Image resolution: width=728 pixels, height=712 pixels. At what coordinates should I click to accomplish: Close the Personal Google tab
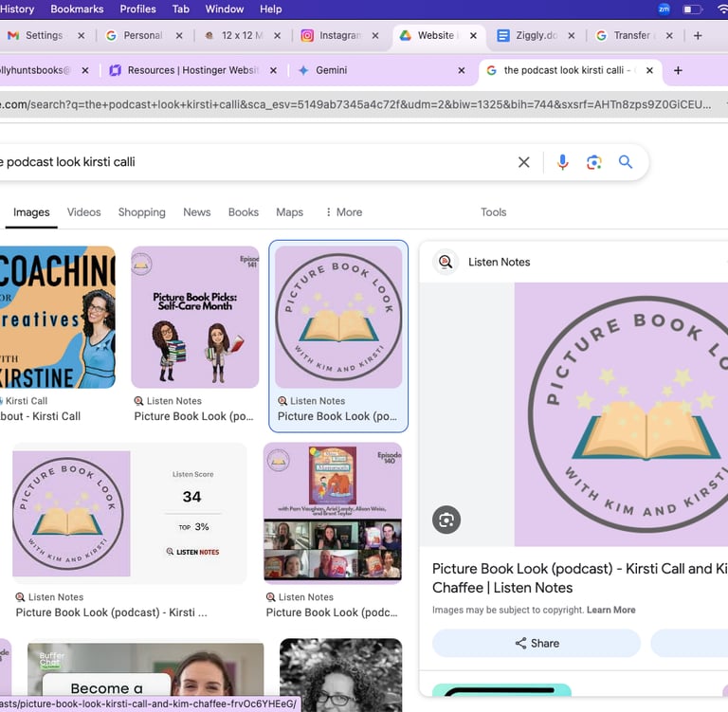179,36
